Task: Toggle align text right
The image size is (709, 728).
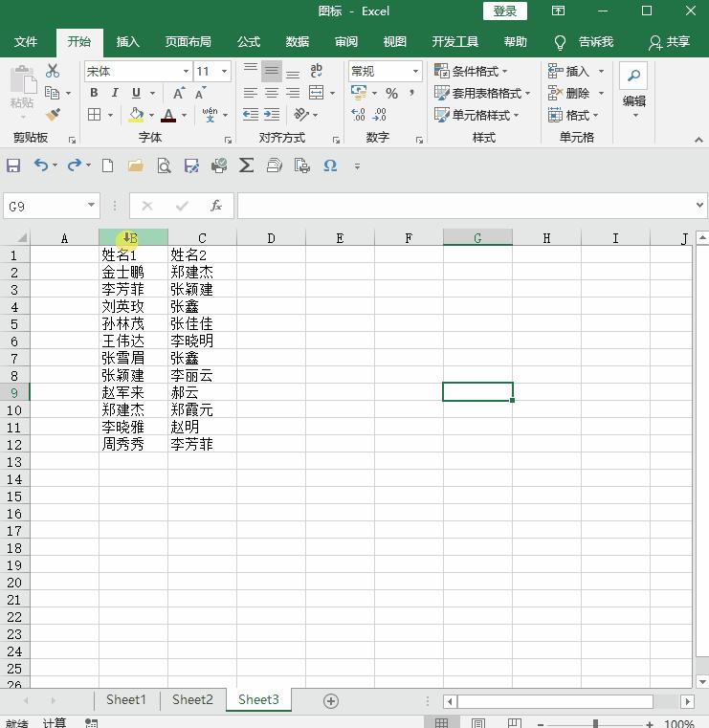Action: (293, 93)
